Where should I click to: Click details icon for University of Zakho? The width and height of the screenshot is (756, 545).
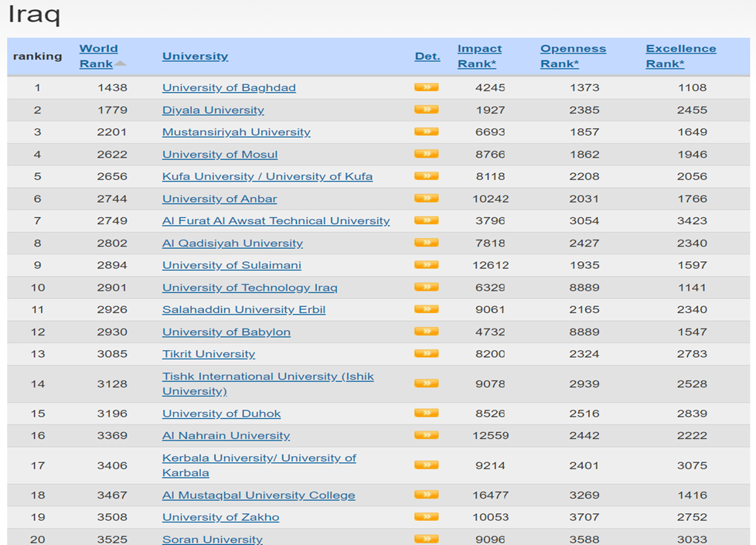coord(426,517)
